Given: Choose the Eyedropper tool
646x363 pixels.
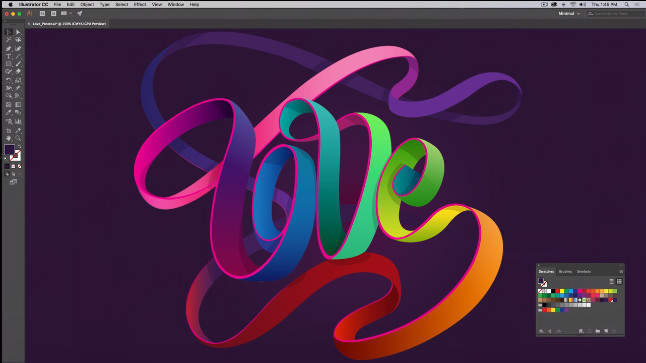Looking at the screenshot, I should coord(8,112).
